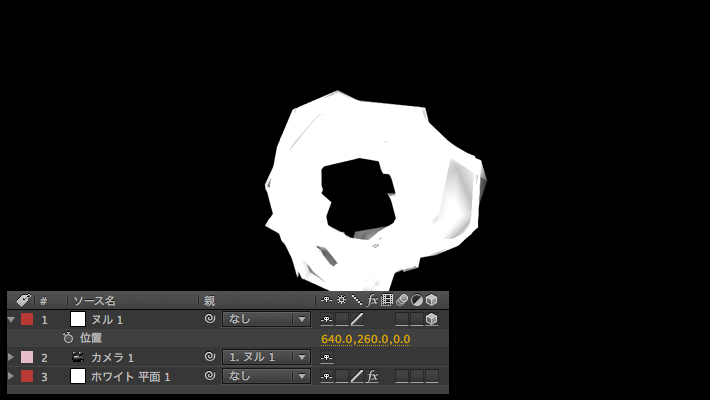The image size is (710, 400).
Task: Toggle the shy switch on the カメラ 1 layer
Action: [326, 357]
